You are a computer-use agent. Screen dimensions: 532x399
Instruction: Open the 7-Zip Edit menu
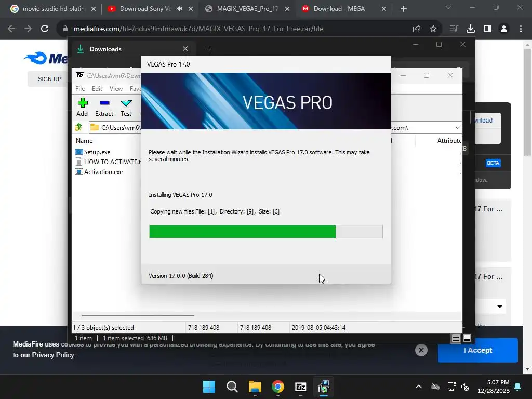click(97, 88)
